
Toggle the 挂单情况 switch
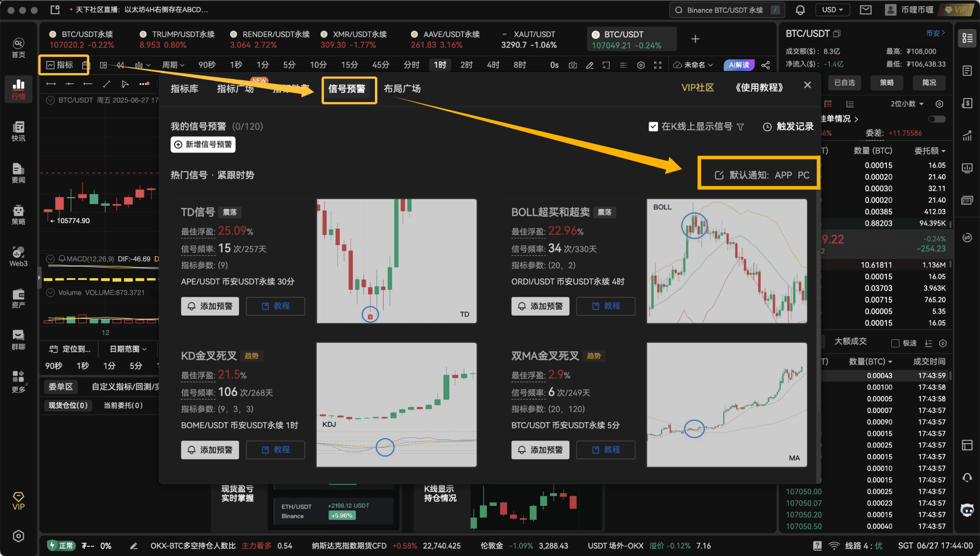click(x=937, y=119)
